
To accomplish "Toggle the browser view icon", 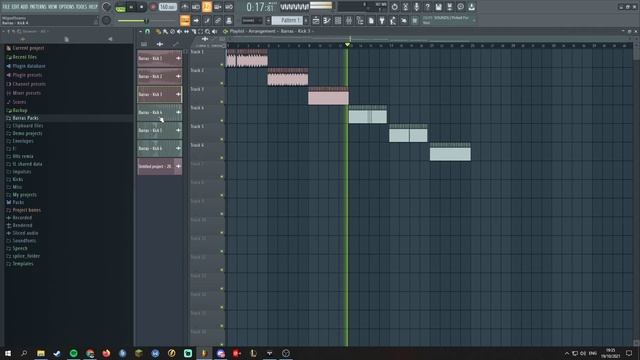I will [x=360, y=20].
